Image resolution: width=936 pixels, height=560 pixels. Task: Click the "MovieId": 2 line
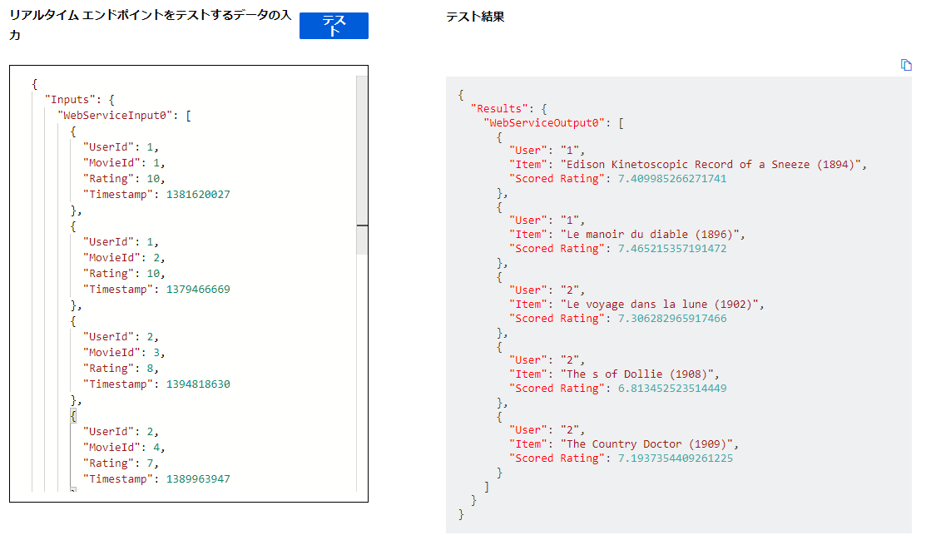point(124,258)
